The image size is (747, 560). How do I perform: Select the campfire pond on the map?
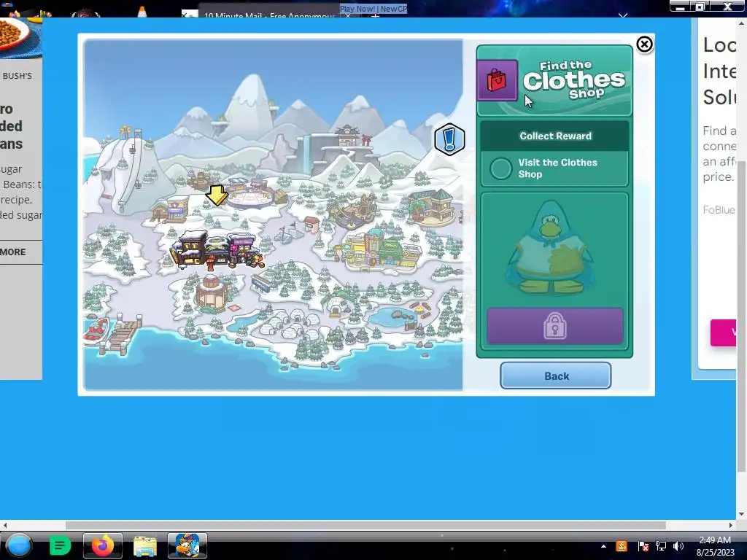coord(399,316)
